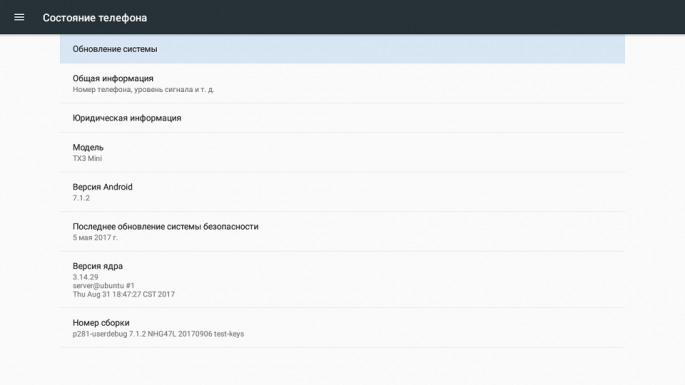Tap the Номер сборки item
Image resolution: width=685 pixels, height=385 pixels.
[x=342, y=328]
